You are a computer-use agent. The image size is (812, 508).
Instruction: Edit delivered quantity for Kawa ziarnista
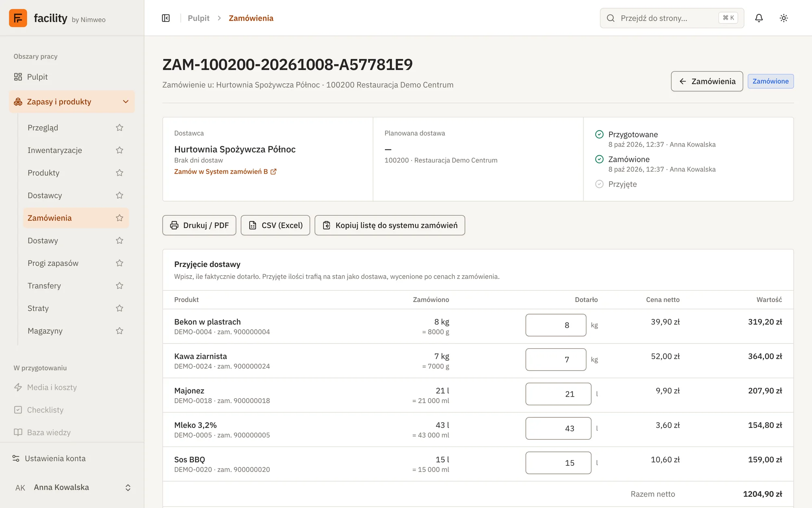tap(556, 360)
